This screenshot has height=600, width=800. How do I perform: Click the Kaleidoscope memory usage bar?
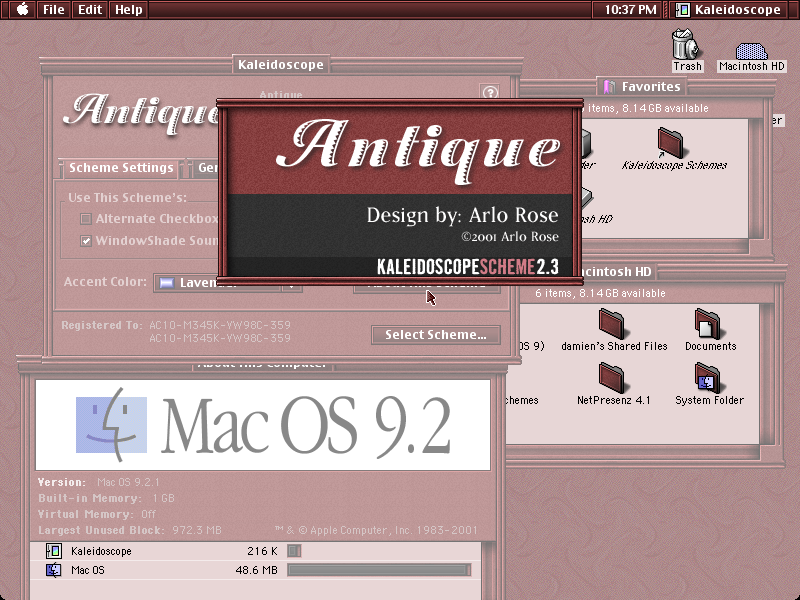(x=294, y=551)
